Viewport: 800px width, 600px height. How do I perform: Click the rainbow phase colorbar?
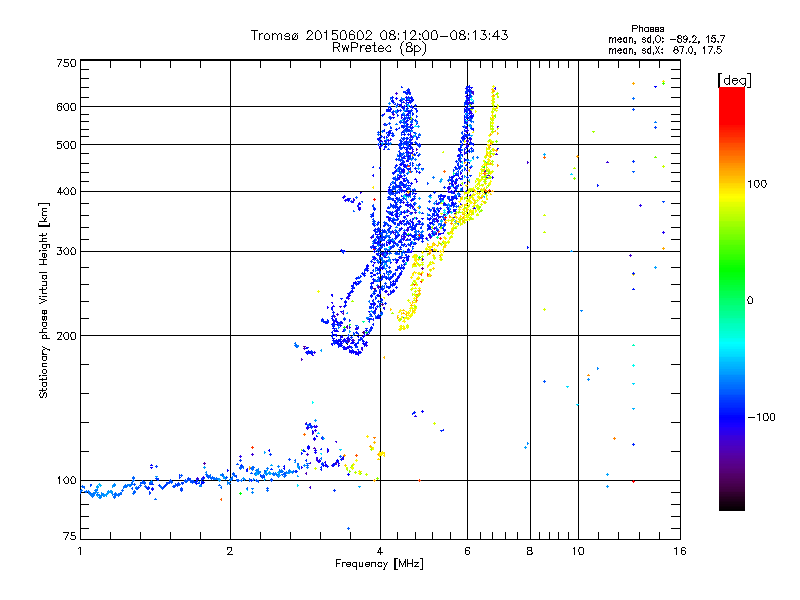click(732, 299)
